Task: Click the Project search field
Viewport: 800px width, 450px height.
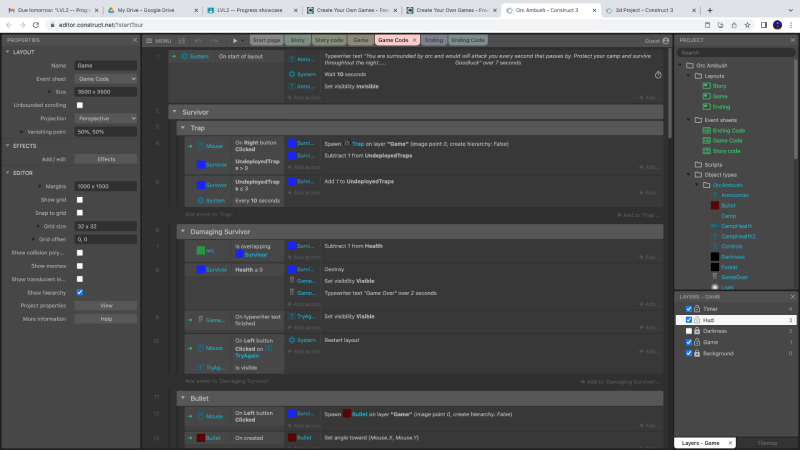Action: coord(735,52)
